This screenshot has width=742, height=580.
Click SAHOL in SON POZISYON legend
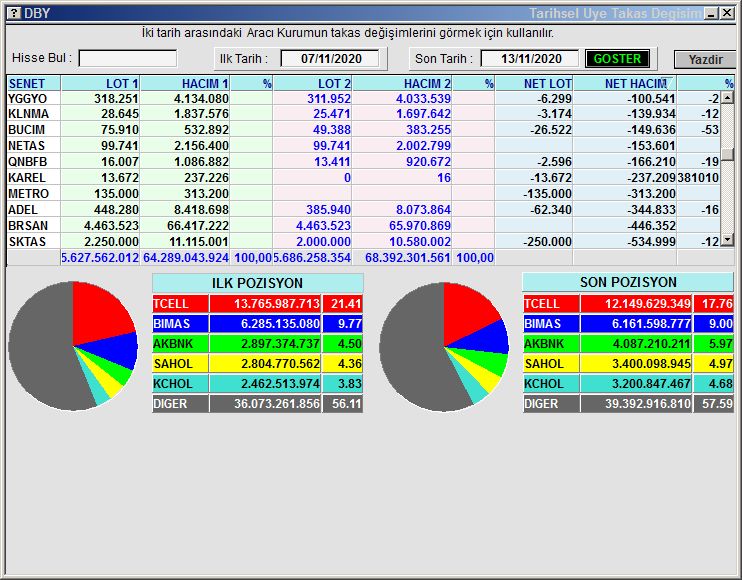(551, 364)
